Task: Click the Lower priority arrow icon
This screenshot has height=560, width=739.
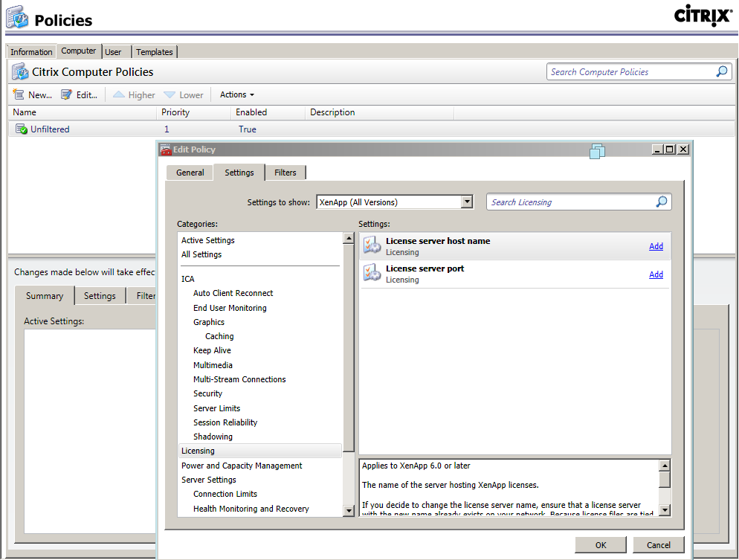Action: pos(168,94)
